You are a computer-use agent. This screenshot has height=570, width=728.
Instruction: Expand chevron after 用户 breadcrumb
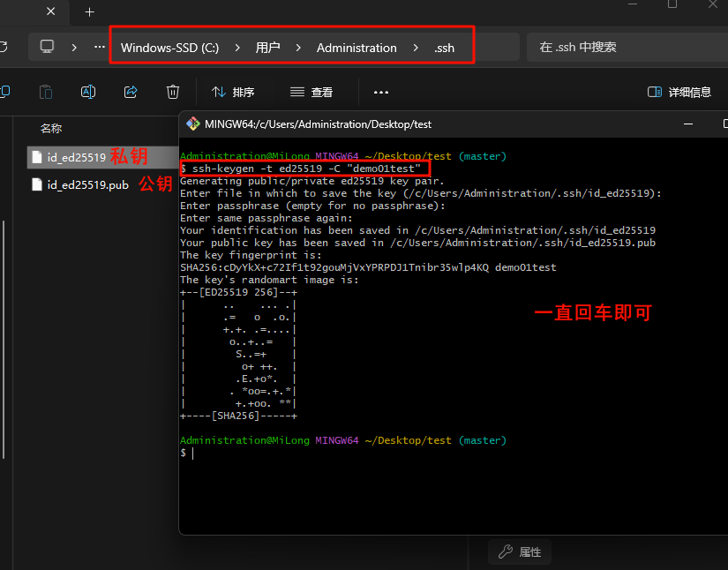coord(298,48)
